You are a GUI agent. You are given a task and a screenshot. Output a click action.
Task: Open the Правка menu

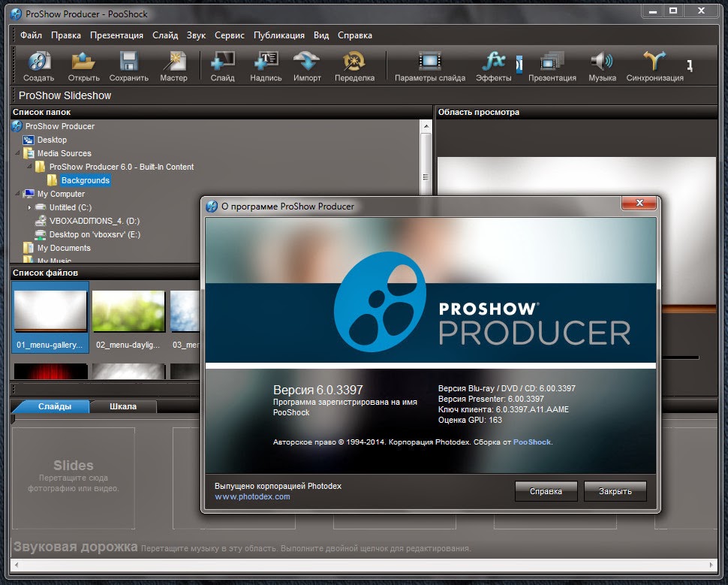66,35
